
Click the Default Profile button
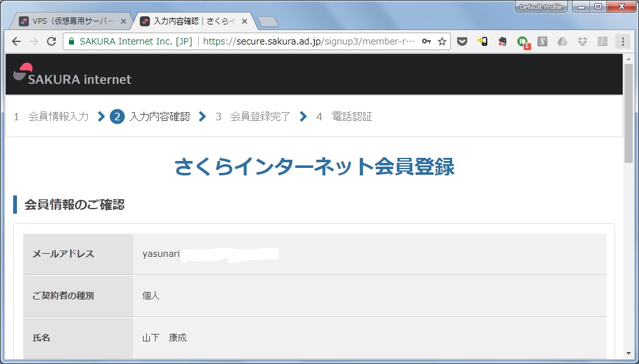(x=541, y=7)
